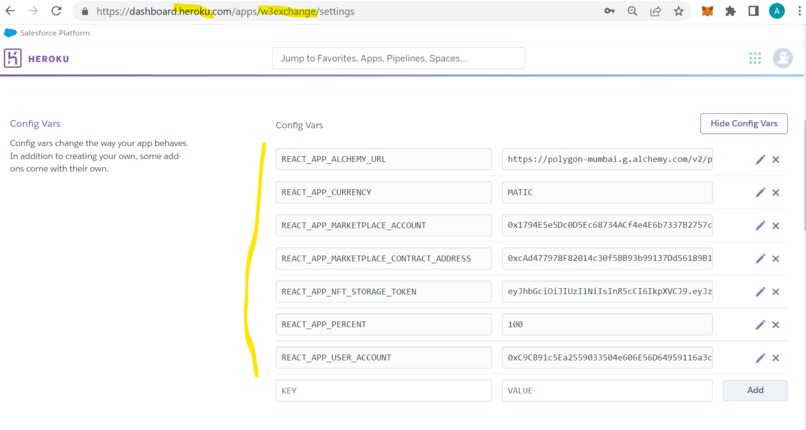
Task: Delete REACT_APP_USER_ACCOUNT config var
Action: [776, 358]
